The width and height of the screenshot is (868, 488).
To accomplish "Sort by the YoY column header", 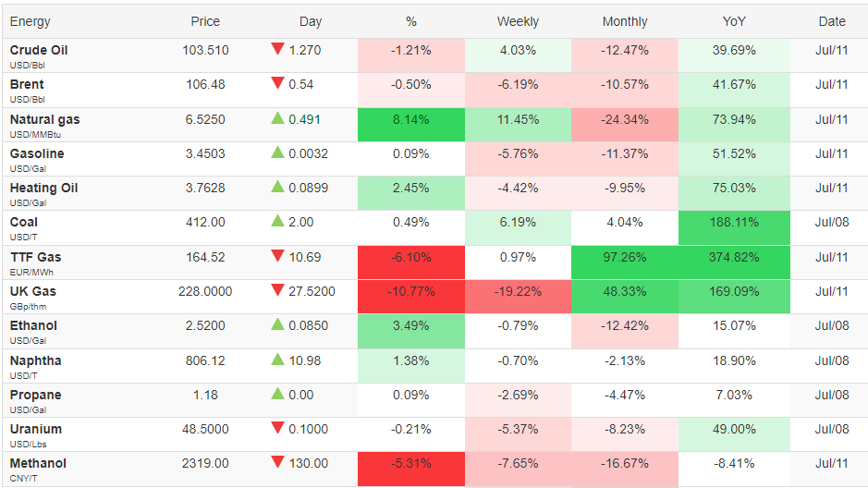I will pos(734,21).
